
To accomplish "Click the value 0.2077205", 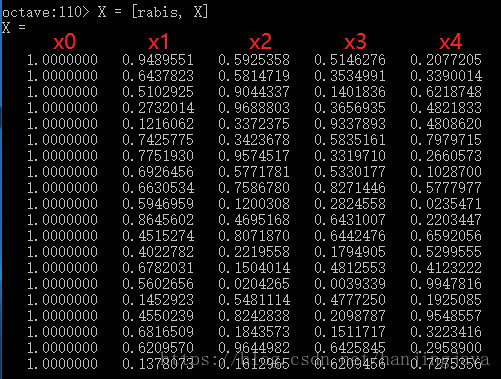I will click(446, 60).
